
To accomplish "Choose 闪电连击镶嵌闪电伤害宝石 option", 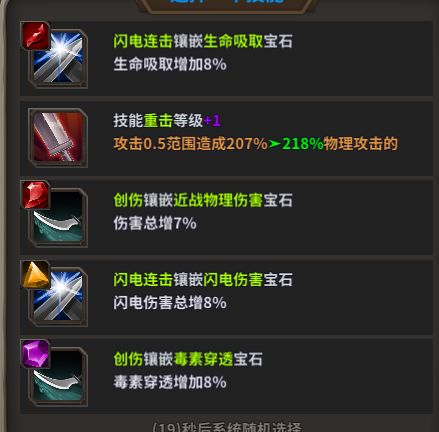I will coord(227,297).
